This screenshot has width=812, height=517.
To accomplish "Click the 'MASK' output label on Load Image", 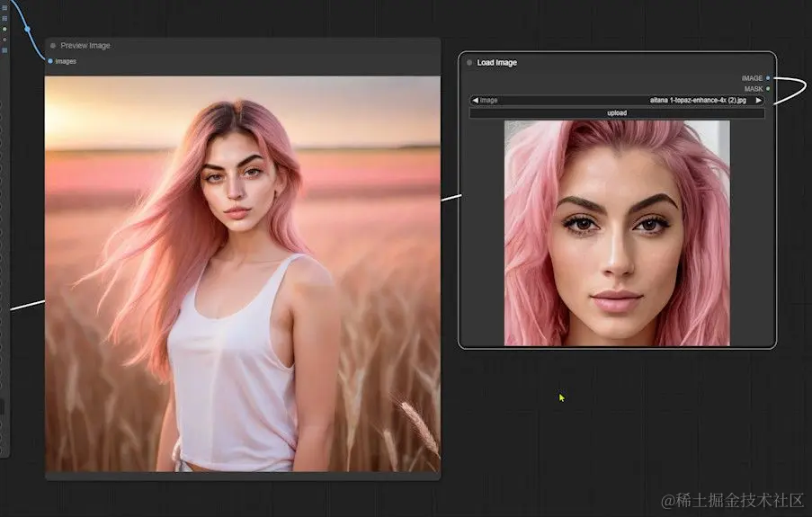I will point(754,89).
